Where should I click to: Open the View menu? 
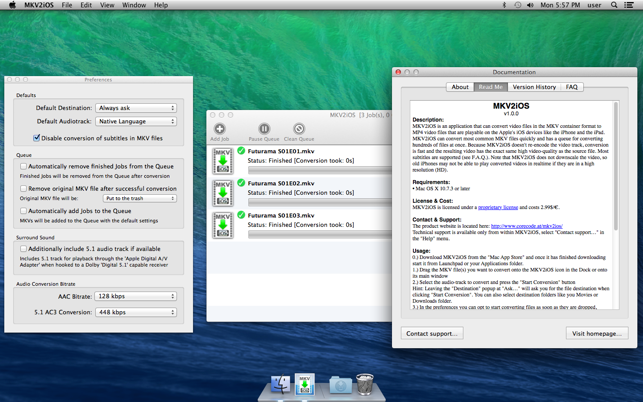point(107,5)
